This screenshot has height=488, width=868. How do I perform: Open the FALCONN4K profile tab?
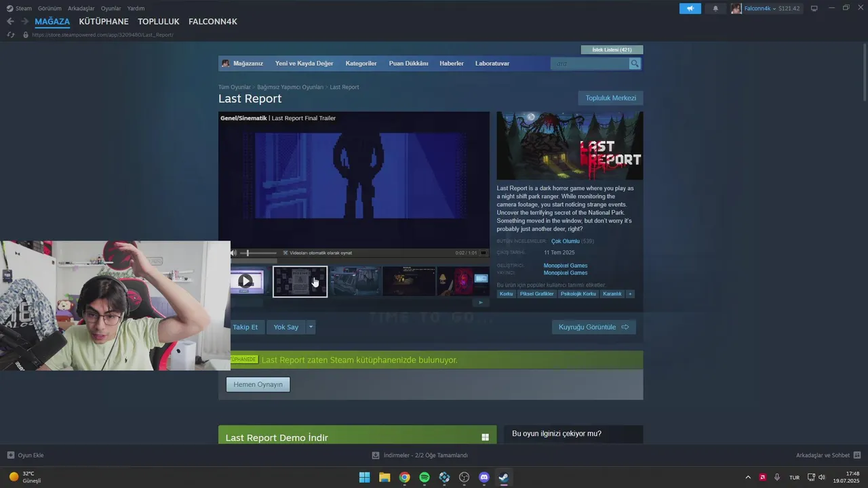click(x=213, y=22)
